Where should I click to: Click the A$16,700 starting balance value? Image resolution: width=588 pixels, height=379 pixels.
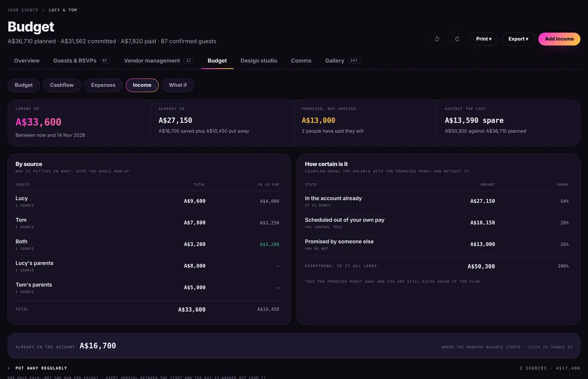click(x=98, y=346)
